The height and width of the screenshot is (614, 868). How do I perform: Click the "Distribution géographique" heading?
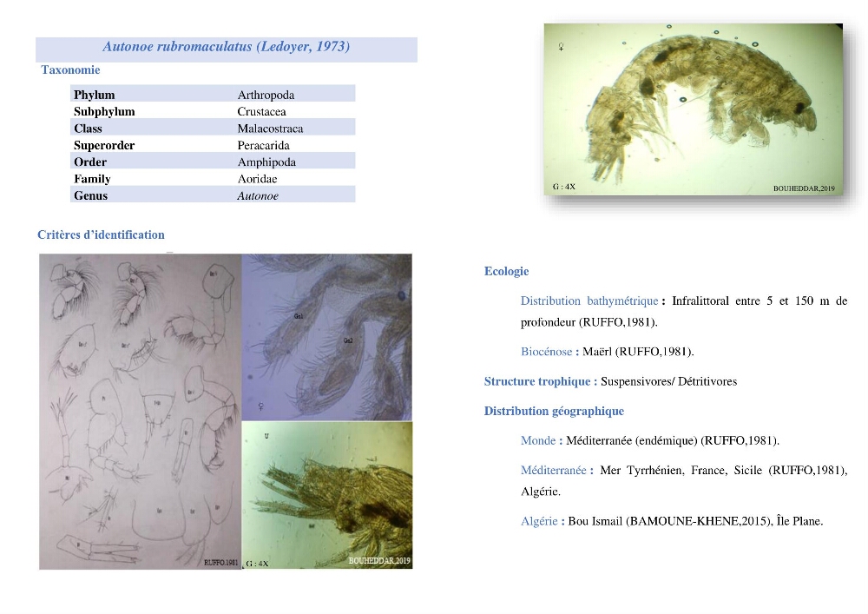tap(554, 411)
